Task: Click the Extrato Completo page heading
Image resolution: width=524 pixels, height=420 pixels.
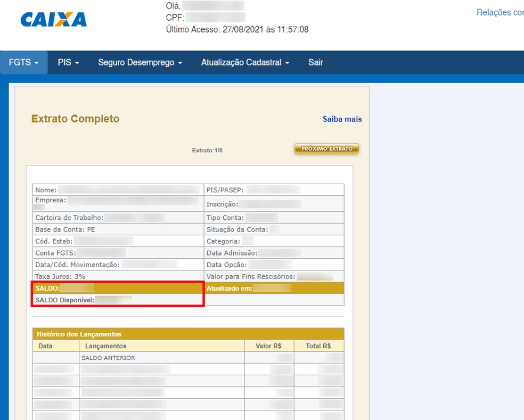Action: tap(76, 118)
